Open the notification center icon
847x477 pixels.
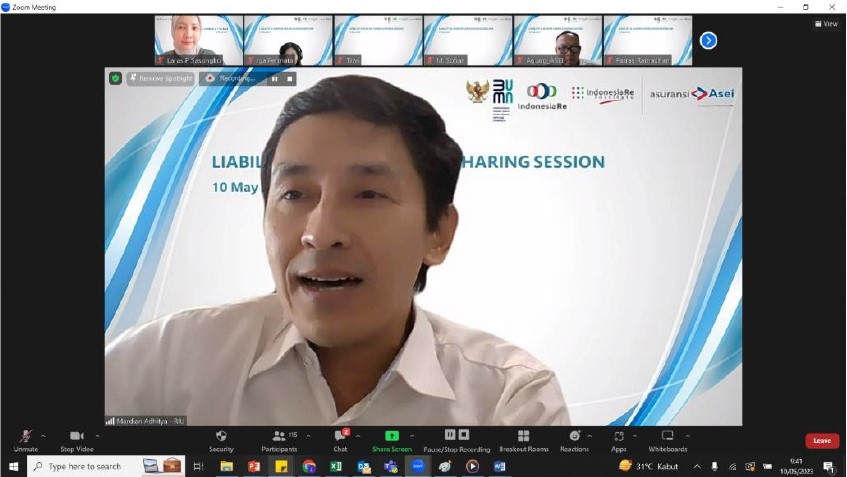click(828, 466)
